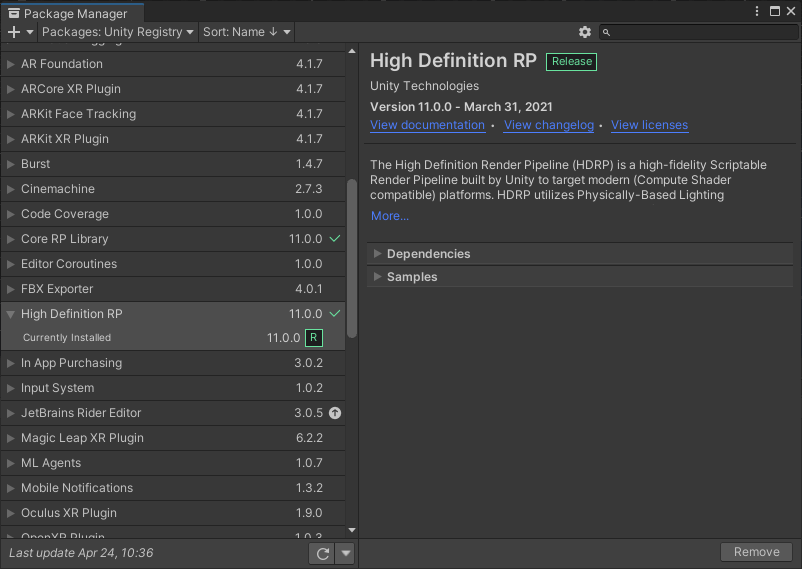
Task: Expand the Samples section
Action: point(377,276)
